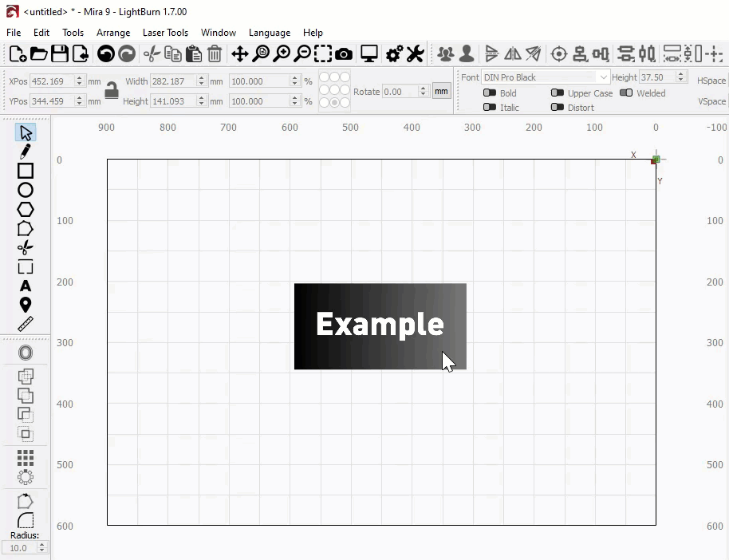The image size is (729, 560).
Task: Toggle the aspect ratio lock
Action: tap(112, 91)
